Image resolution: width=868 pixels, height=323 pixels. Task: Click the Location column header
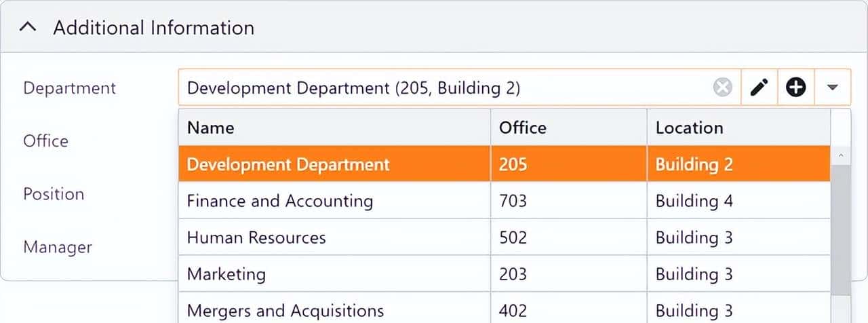[x=689, y=128]
